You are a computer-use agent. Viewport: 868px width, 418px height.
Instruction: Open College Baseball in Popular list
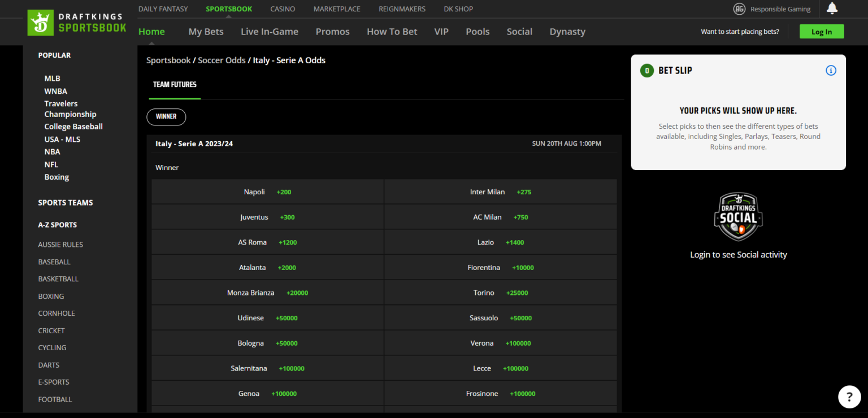coord(73,127)
